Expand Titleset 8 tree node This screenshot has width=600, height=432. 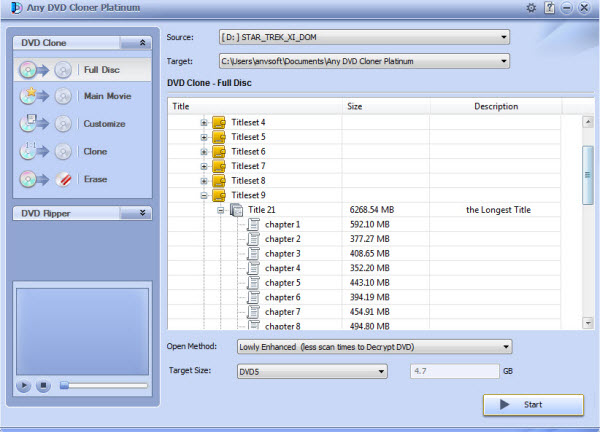[204, 181]
